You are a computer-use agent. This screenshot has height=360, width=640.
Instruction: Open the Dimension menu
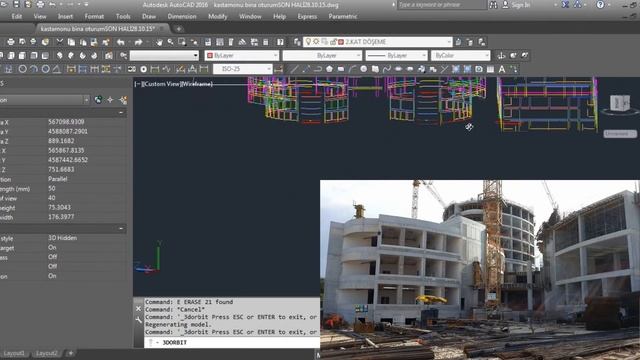[182, 16]
